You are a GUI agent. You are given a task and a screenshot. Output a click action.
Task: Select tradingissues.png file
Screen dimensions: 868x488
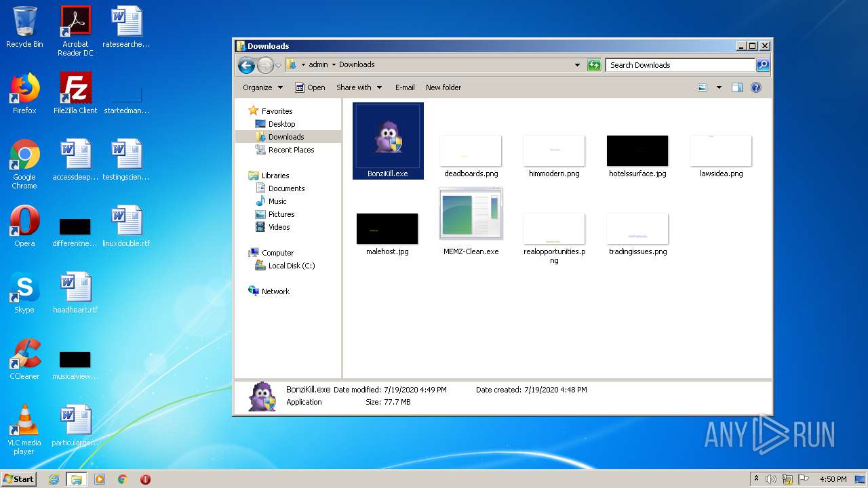click(x=637, y=235)
